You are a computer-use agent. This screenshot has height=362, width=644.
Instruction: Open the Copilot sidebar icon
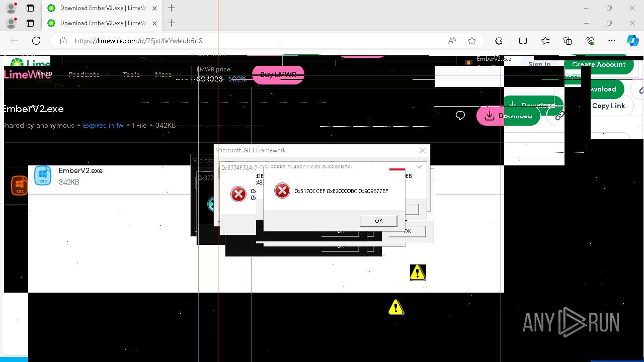coord(632,41)
